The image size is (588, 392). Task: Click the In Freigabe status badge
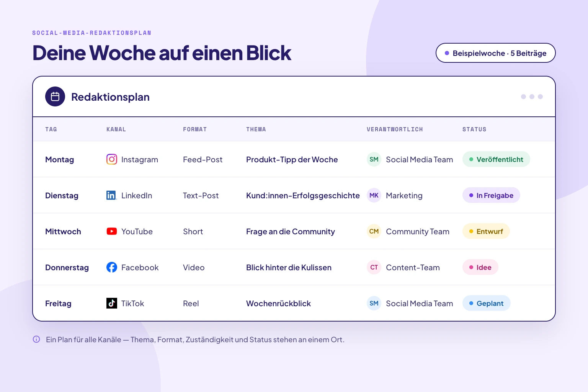coord(491,195)
